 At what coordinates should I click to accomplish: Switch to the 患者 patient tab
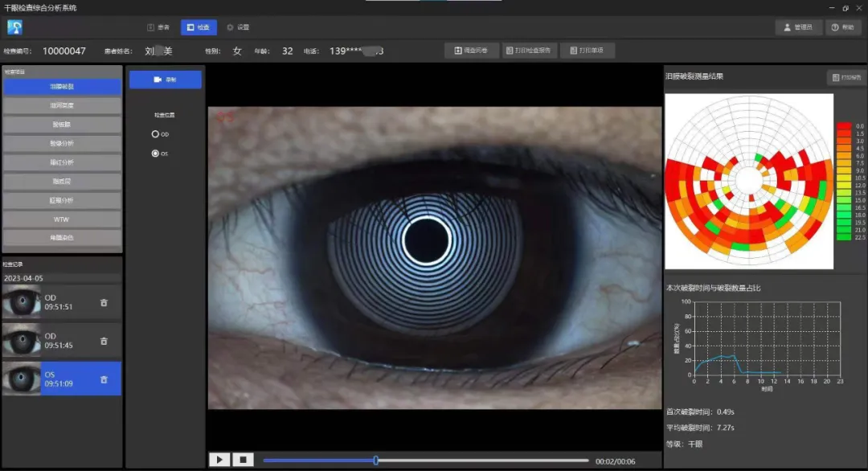158,27
